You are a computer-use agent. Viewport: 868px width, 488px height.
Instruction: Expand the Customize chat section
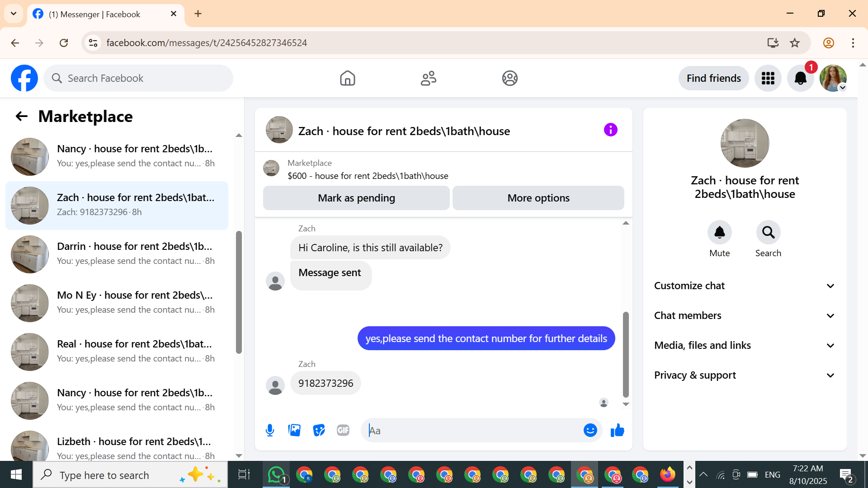[x=745, y=286]
